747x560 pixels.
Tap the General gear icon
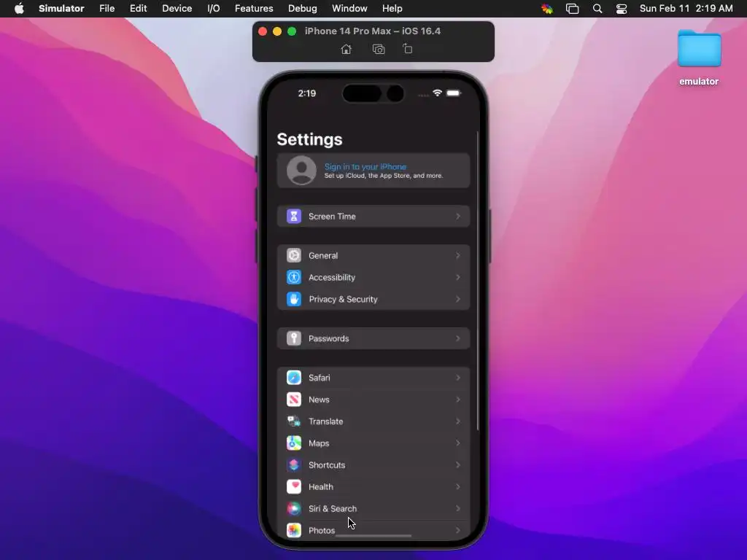294,255
